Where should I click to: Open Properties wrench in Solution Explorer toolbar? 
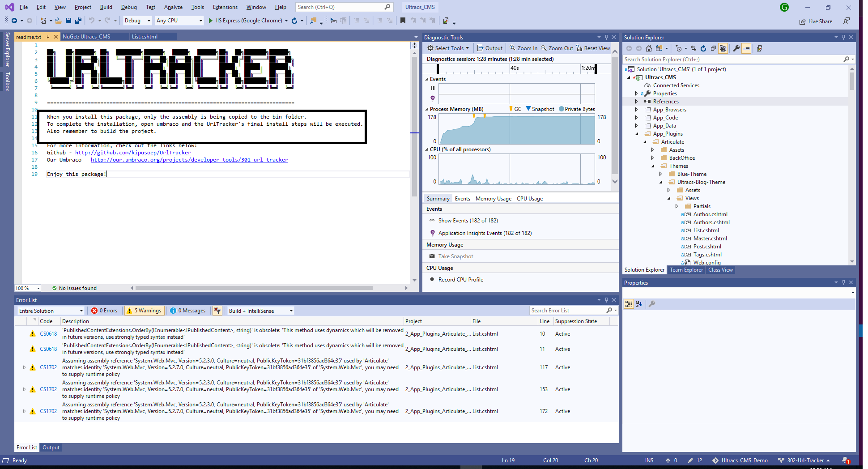pos(736,48)
